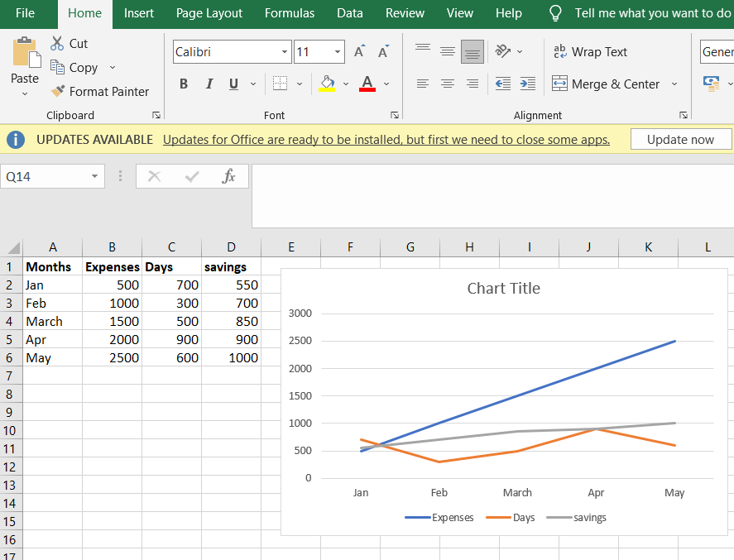Click the Cut scissors icon

click(x=57, y=43)
